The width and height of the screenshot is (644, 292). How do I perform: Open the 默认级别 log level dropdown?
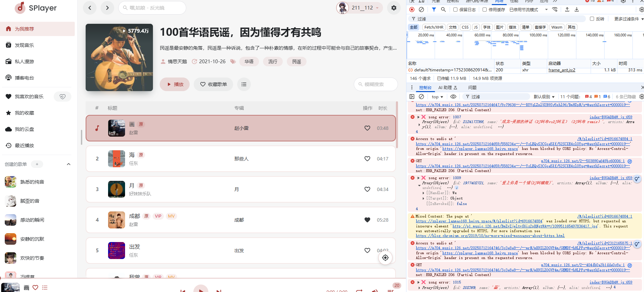544,97
